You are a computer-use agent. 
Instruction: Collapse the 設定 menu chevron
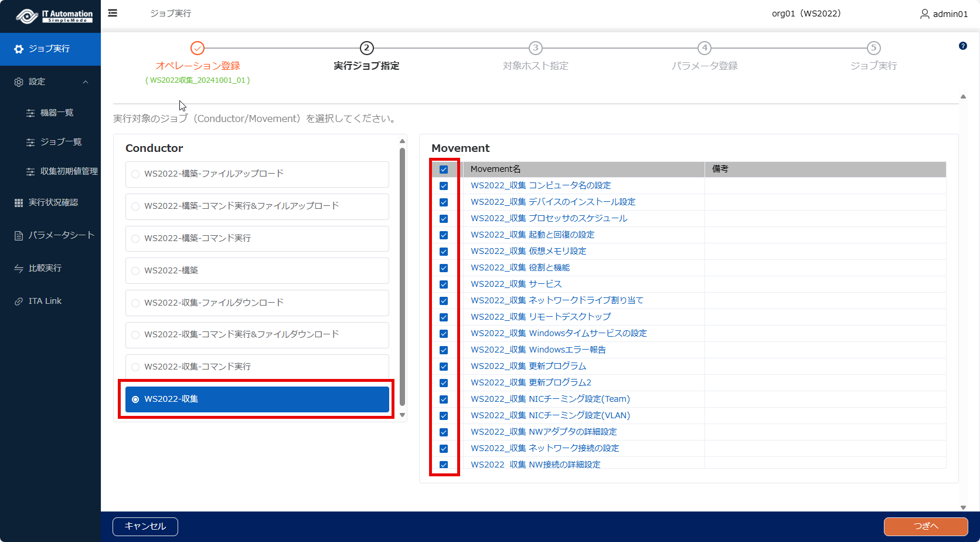coord(86,82)
